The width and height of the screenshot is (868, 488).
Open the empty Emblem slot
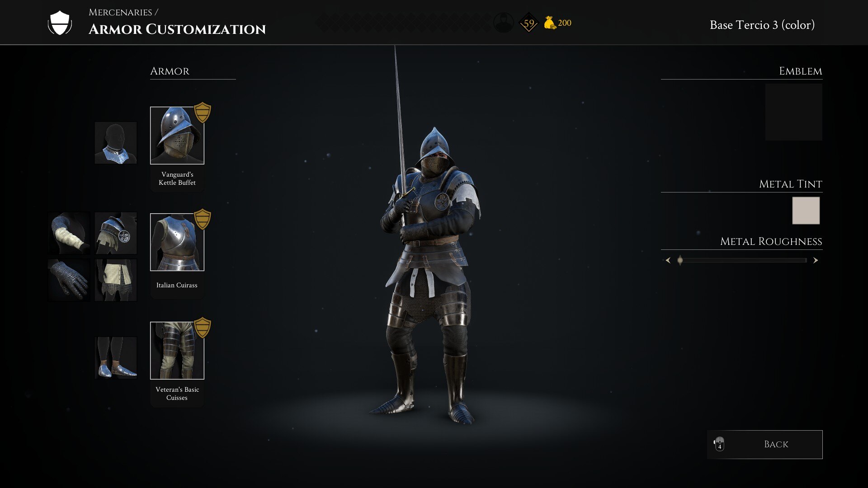[x=793, y=112]
